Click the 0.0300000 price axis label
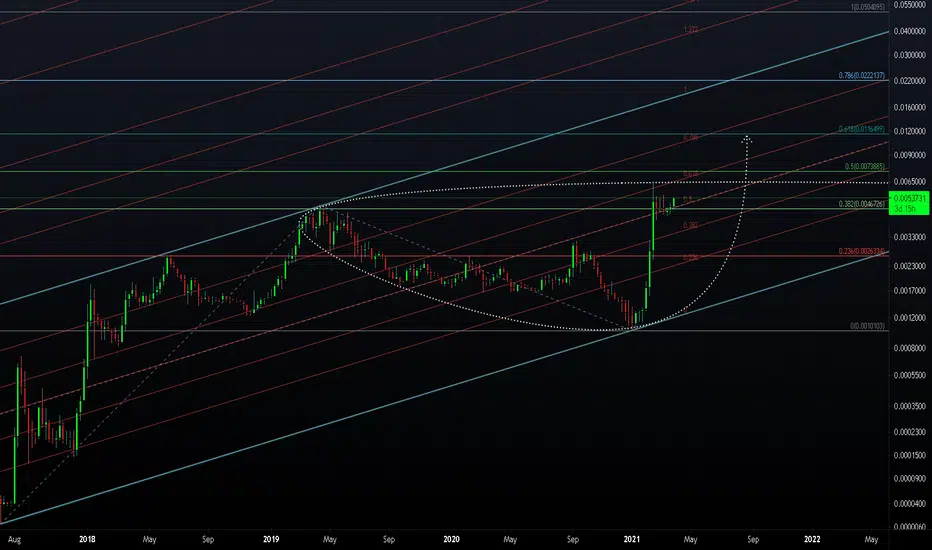The width and height of the screenshot is (932, 550). click(x=910, y=55)
